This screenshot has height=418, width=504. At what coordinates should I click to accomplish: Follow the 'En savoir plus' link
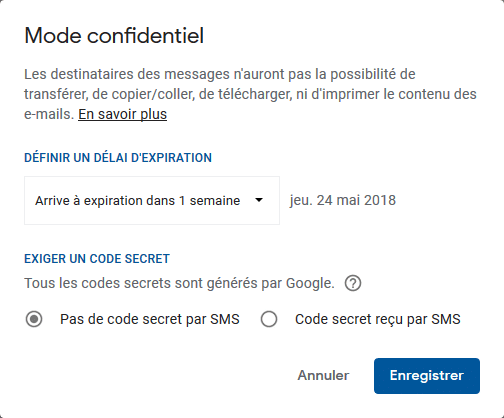[x=122, y=114]
